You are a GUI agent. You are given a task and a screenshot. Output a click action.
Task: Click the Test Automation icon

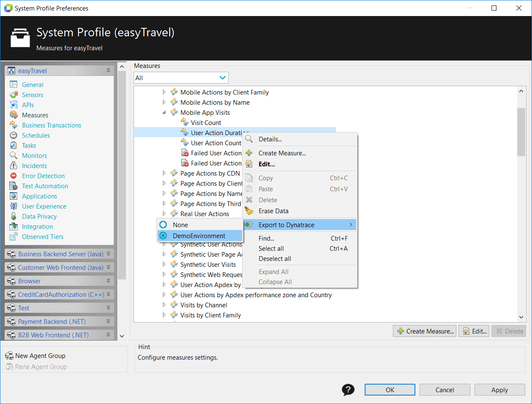14,186
